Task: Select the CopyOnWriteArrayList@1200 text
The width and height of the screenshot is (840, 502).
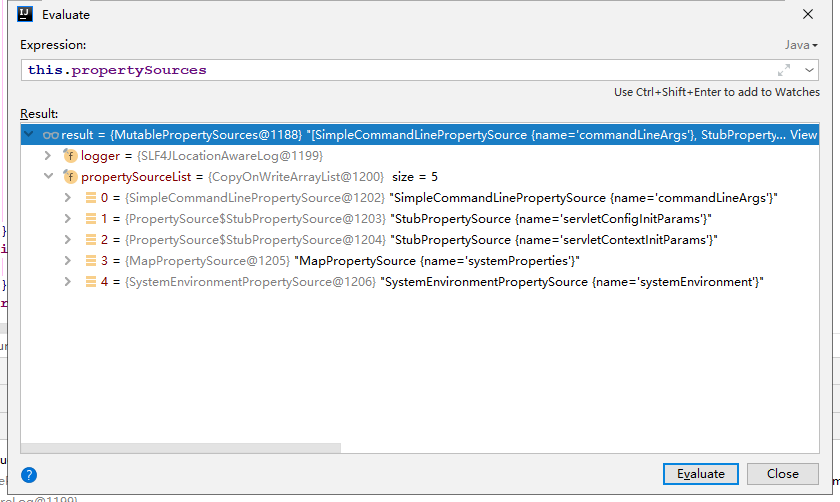Action: click(296, 177)
